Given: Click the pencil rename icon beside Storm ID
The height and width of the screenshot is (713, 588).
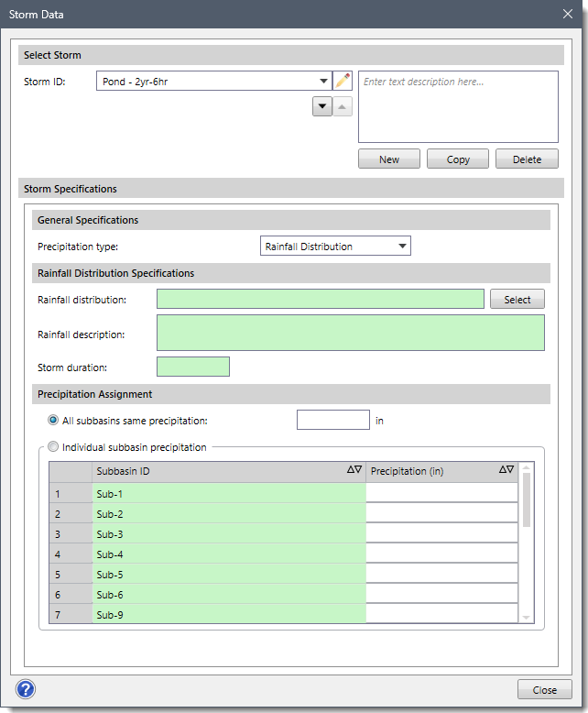Looking at the screenshot, I should point(343,82).
